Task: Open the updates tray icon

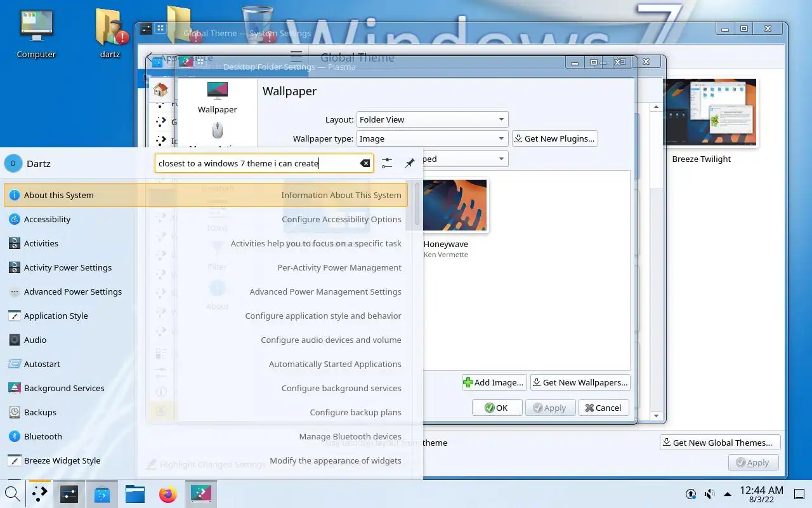Action: (x=691, y=494)
